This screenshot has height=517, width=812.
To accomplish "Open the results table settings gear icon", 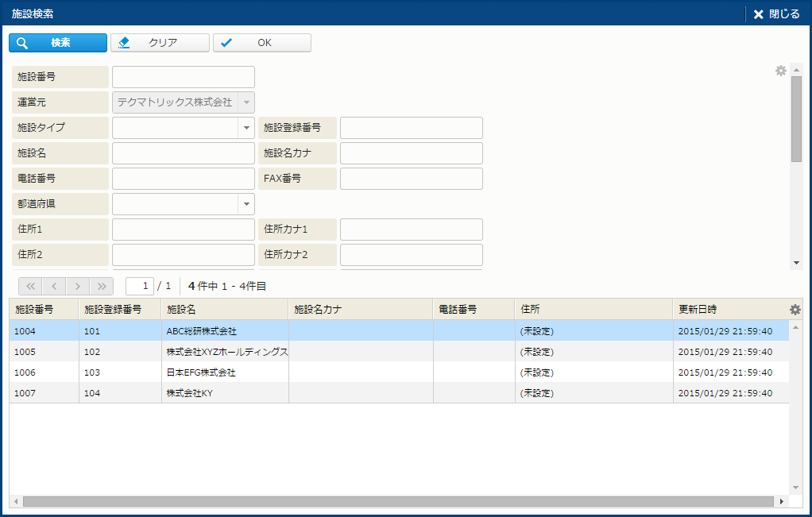I will [x=795, y=310].
